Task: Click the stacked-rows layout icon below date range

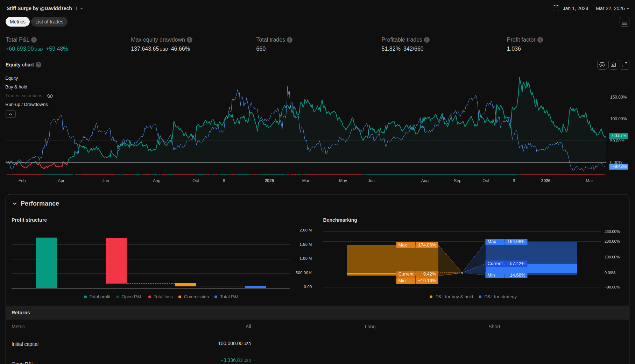Action: [624, 22]
